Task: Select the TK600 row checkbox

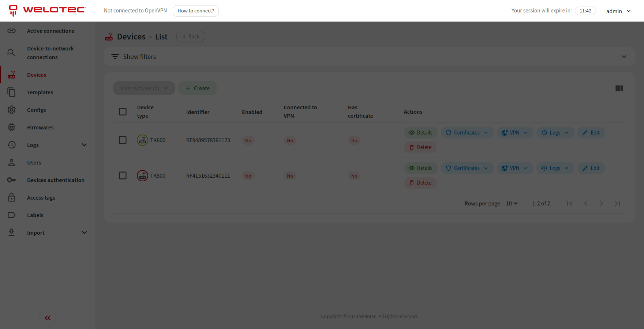Action: click(123, 140)
